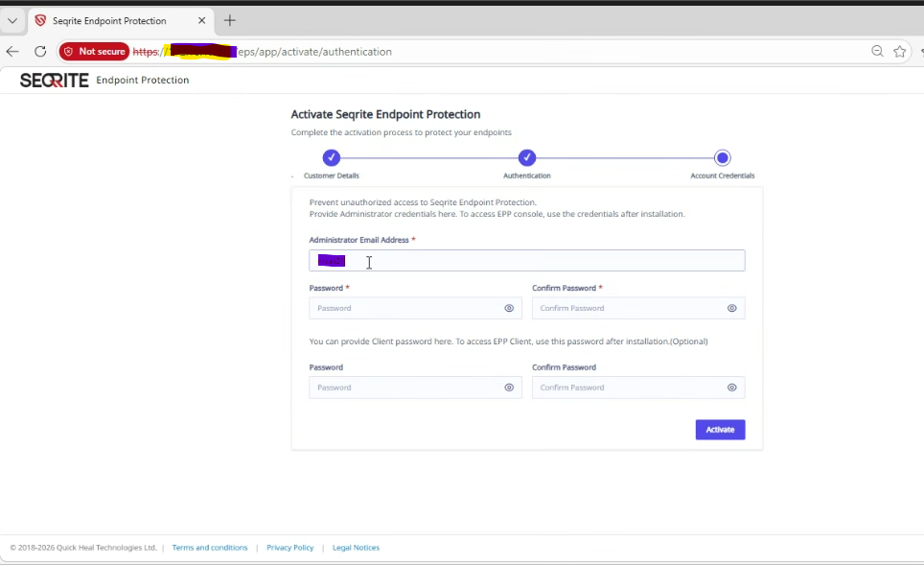Click the eye icon on Confirm Password field

(x=732, y=308)
